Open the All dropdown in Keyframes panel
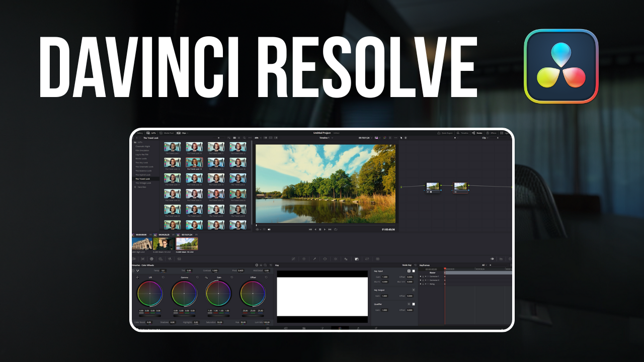This screenshot has width=644, height=362. [485, 265]
